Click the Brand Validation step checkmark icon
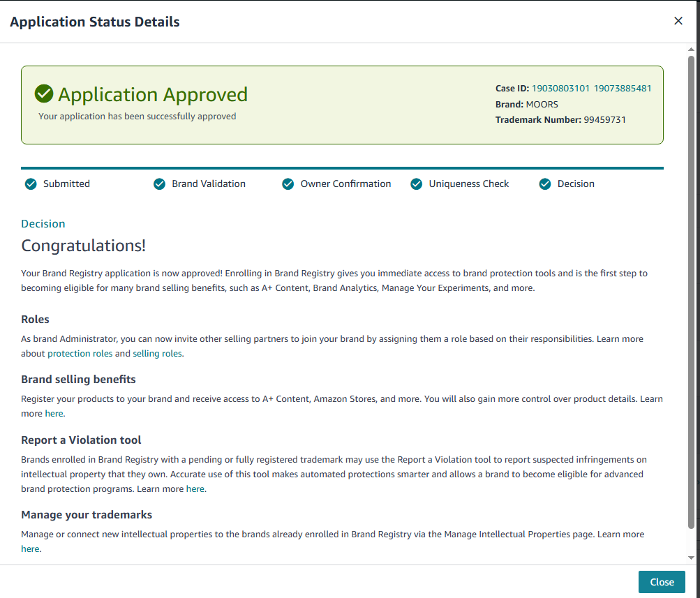The image size is (700, 598). point(159,184)
